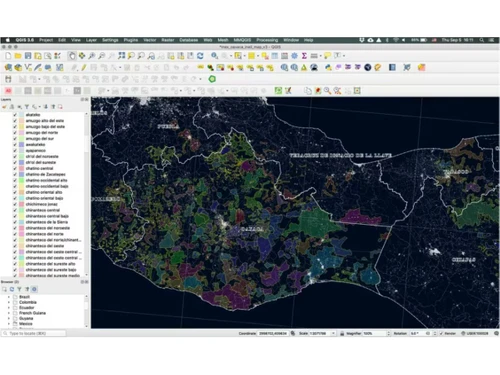Click the Rotation value field

420,333
